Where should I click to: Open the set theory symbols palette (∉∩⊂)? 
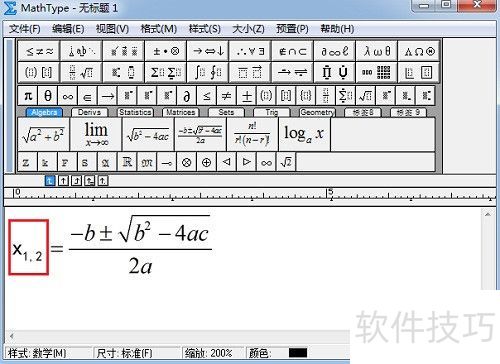292,51
